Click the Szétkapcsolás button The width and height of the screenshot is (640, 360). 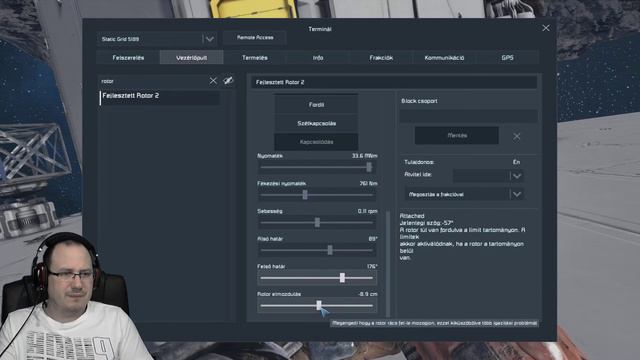[316, 123]
